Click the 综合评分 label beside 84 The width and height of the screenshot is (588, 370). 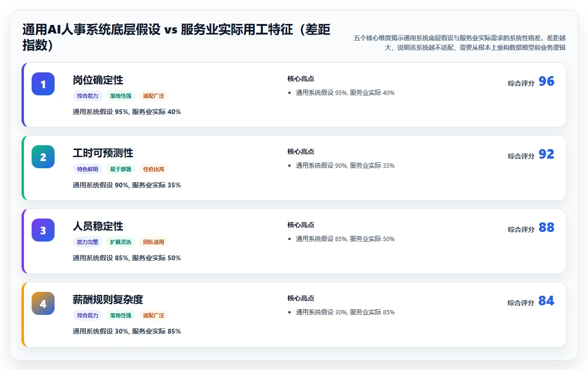tap(521, 303)
